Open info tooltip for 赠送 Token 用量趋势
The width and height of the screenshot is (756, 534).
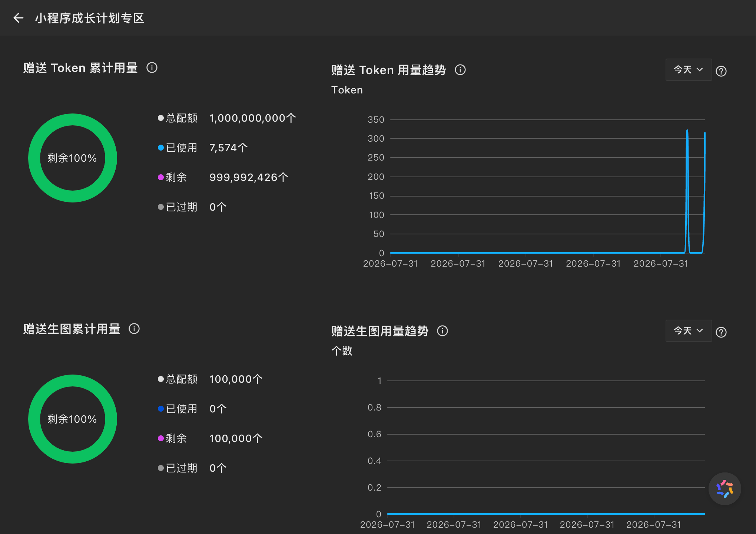(460, 70)
